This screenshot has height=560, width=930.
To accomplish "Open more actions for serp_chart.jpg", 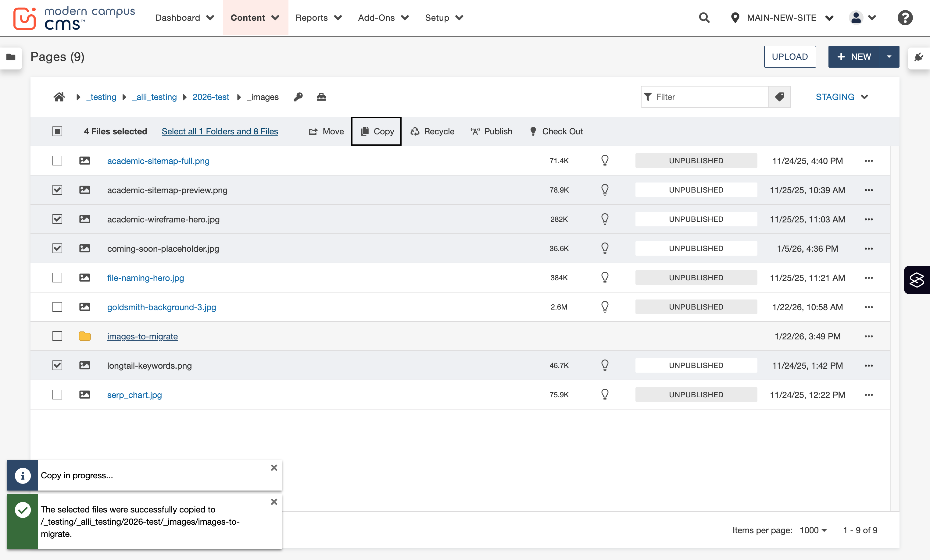I will tap(868, 395).
